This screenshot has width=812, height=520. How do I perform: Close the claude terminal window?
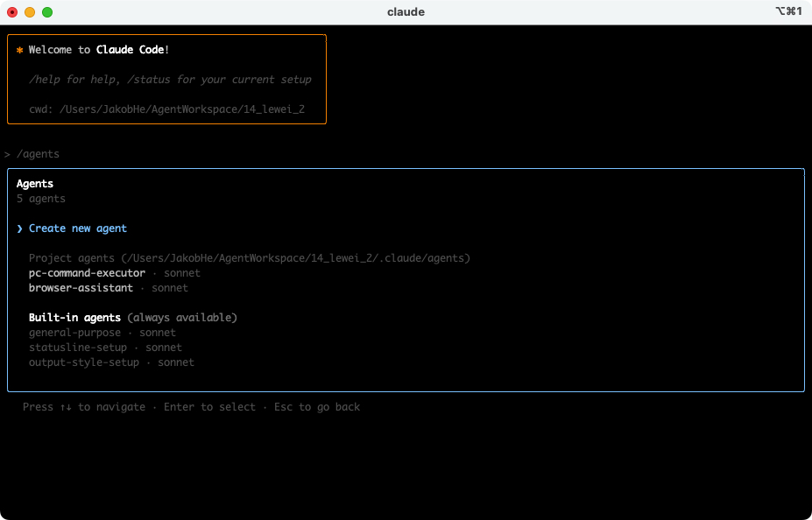[12, 12]
